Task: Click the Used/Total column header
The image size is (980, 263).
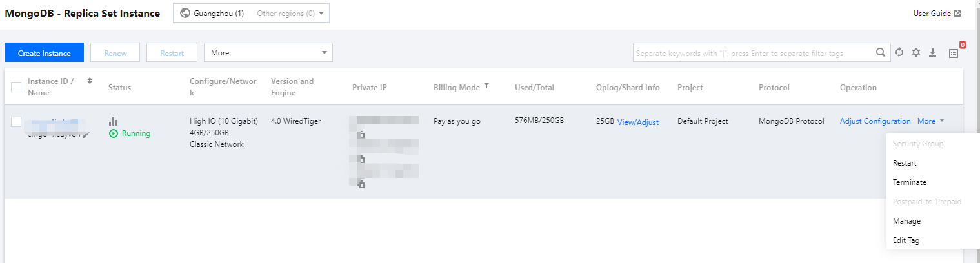Action: (x=534, y=88)
